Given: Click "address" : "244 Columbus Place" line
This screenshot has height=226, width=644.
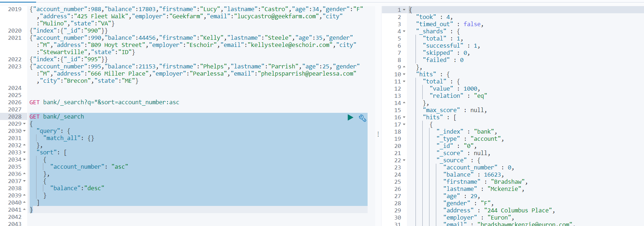Looking at the screenshot, I should click(499, 211).
